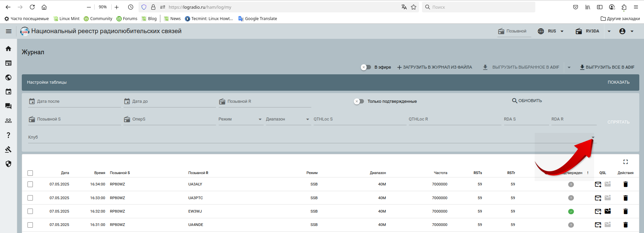Open the browser extensions puzzle icon

[x=624, y=7]
